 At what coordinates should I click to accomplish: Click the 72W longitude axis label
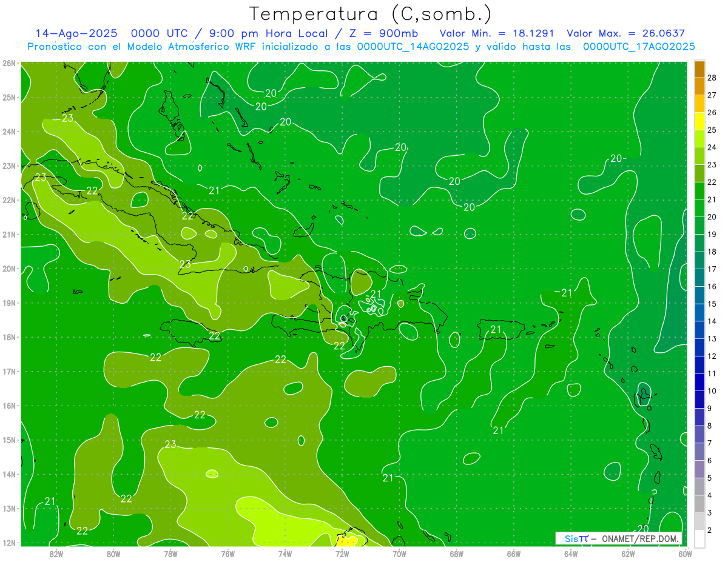pyautogui.click(x=342, y=554)
